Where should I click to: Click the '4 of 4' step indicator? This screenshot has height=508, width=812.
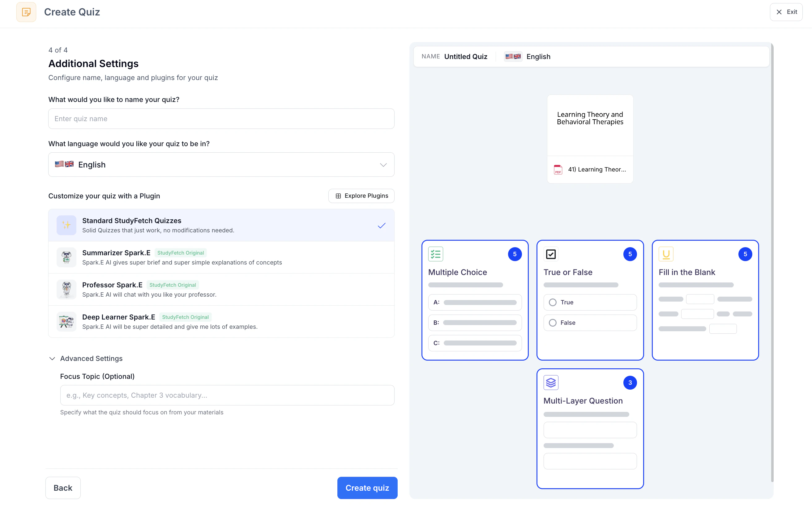[58, 50]
